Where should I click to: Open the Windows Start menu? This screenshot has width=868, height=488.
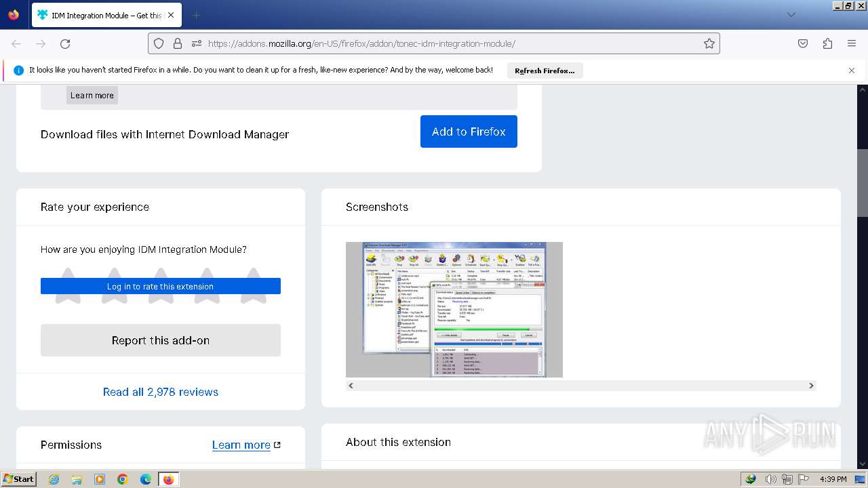coord(18,479)
